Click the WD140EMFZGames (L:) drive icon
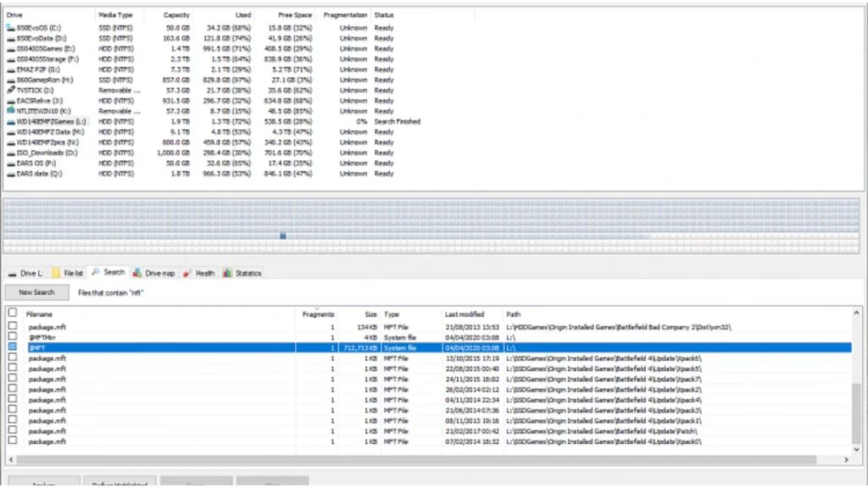The width and height of the screenshot is (868, 488). [x=10, y=121]
